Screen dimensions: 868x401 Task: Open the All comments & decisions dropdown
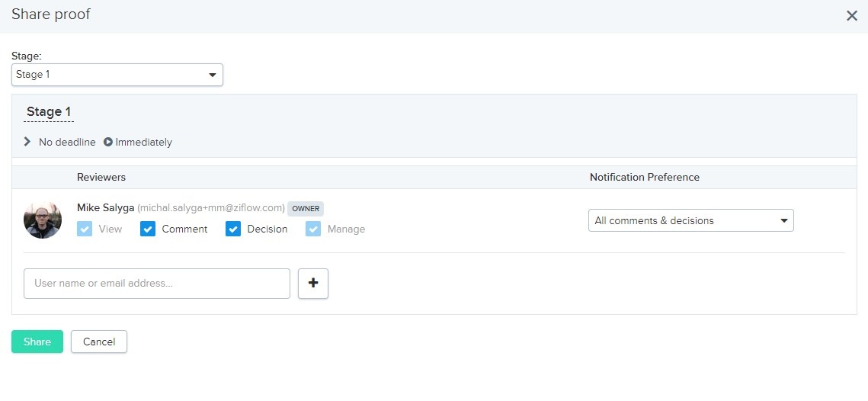(x=690, y=220)
